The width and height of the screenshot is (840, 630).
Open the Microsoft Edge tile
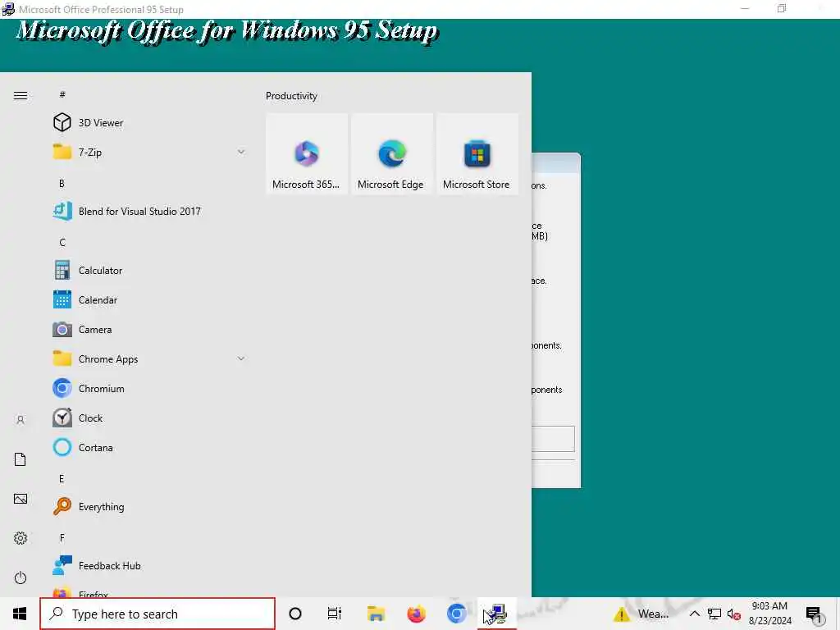pos(391,153)
